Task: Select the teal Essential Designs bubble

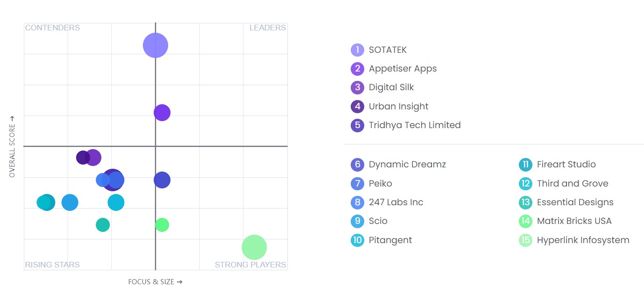Action: [x=103, y=225]
